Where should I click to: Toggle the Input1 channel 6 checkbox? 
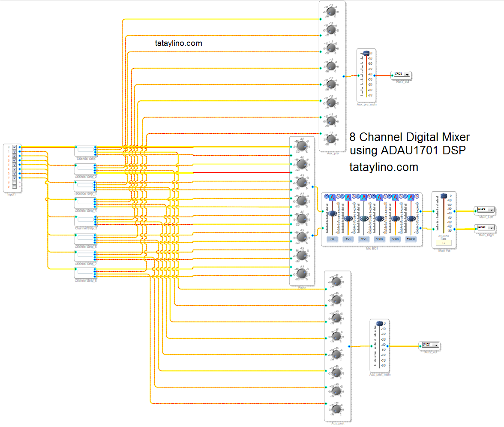[x=15, y=173]
